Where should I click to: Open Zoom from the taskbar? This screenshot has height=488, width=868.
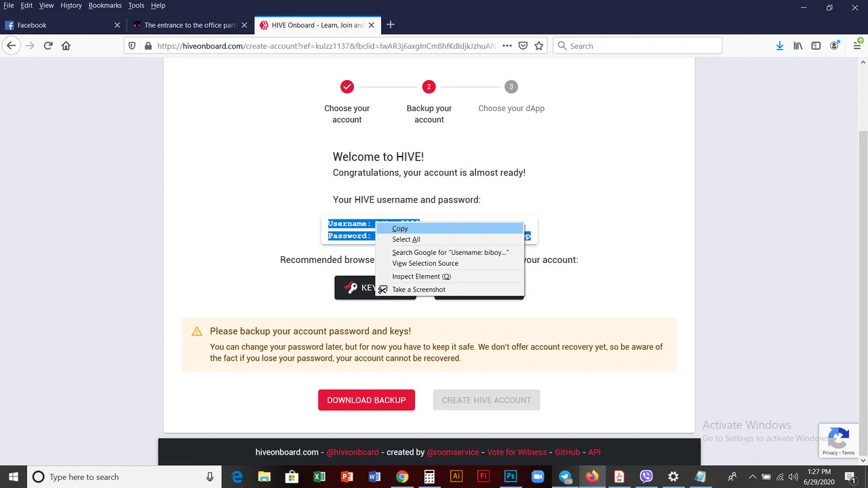pyautogui.click(x=538, y=476)
